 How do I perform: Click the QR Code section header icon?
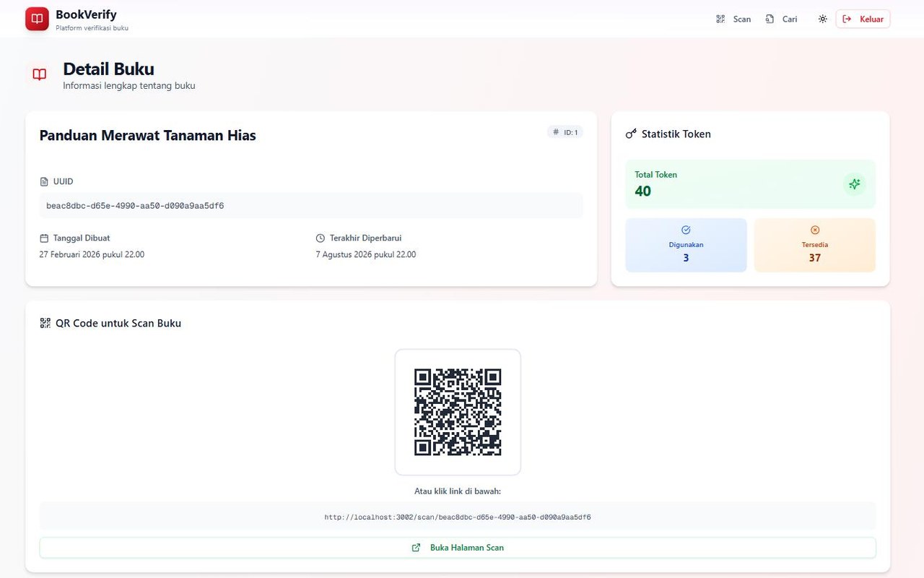click(45, 323)
